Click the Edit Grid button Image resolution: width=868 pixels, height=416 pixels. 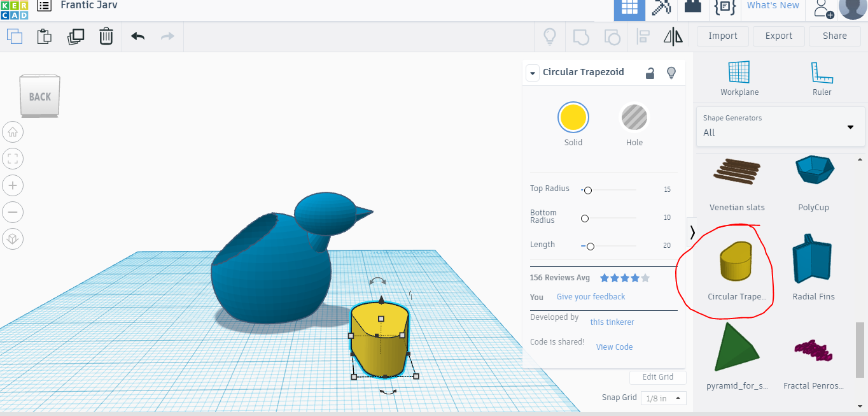point(658,377)
